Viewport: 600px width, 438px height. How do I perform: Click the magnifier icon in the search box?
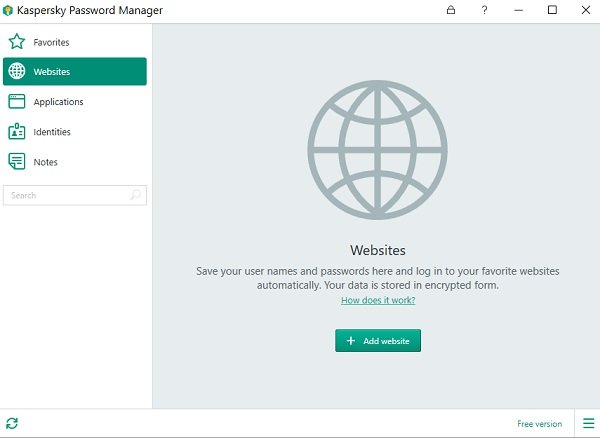(x=135, y=195)
